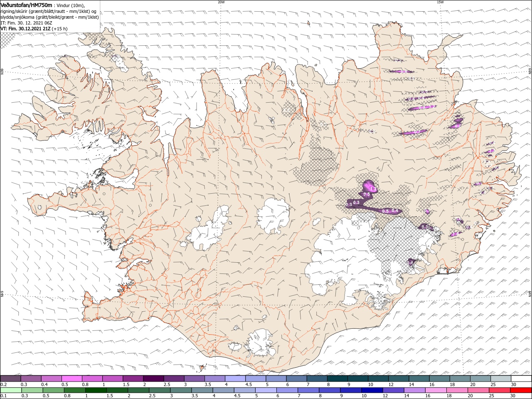Select the 'Vindur (10m)' label in the header
Viewport: 532px width, 399px height.
tap(71, 5)
